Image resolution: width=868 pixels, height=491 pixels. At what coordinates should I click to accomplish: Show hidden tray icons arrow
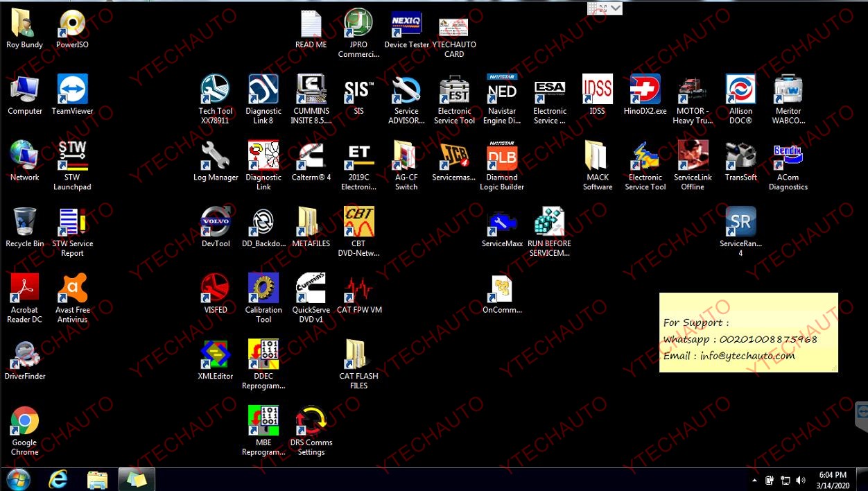pyautogui.click(x=754, y=480)
